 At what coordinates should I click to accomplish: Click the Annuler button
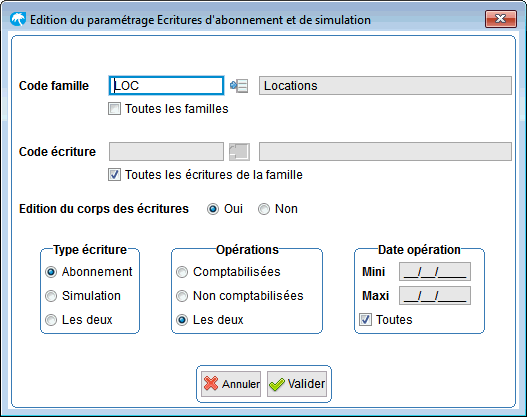(231, 384)
